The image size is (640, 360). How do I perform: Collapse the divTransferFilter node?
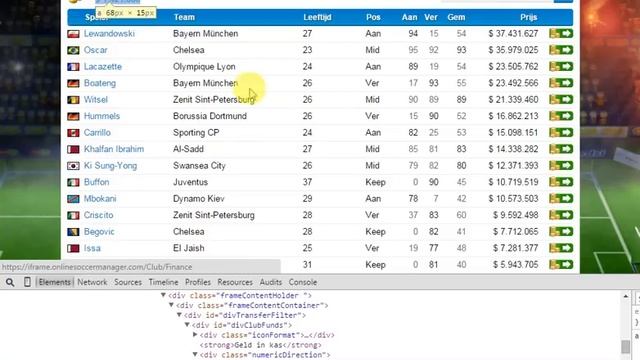[x=179, y=315]
